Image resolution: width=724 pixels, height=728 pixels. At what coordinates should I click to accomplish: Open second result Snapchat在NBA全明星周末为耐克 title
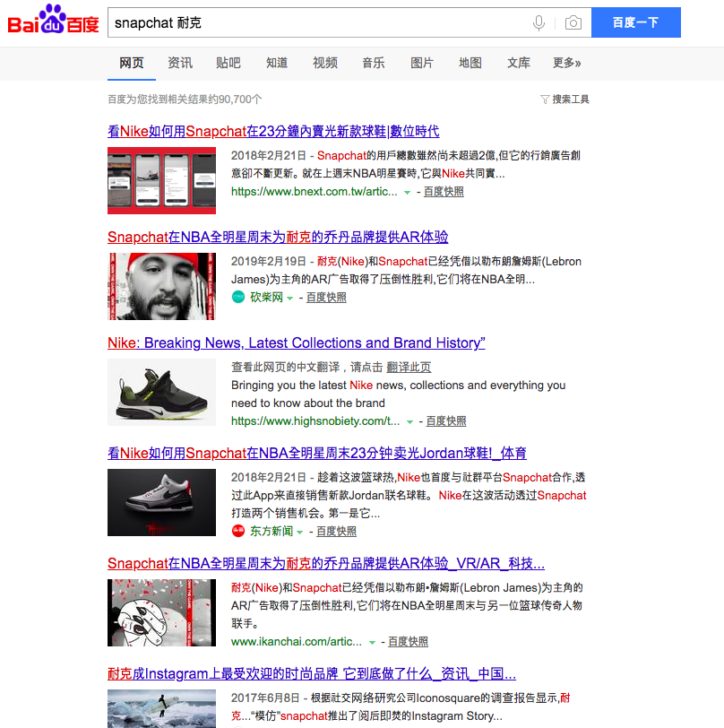(278, 238)
